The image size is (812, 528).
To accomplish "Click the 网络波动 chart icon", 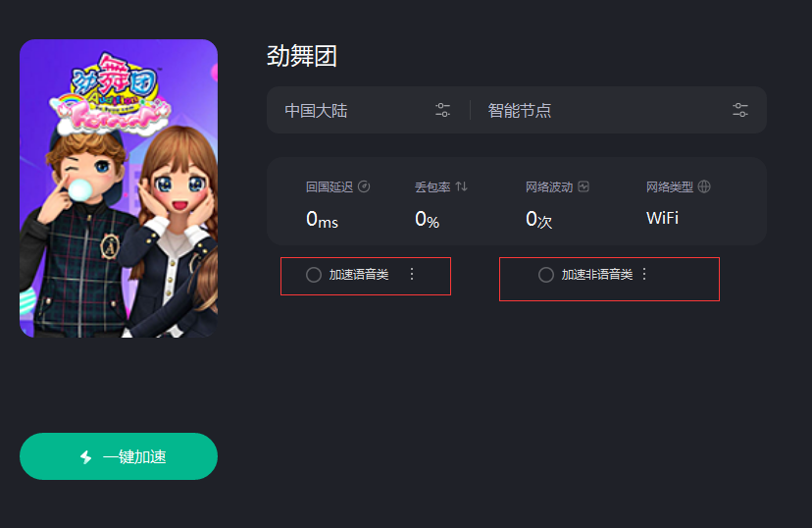I will 584,186.
